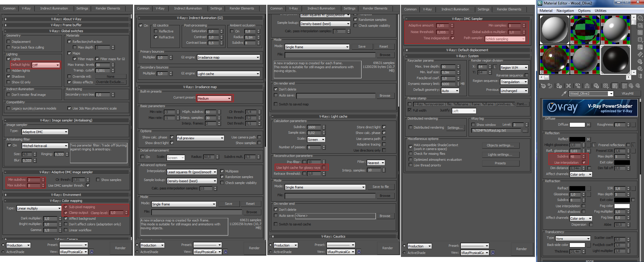Click the white Diffuse color swatch
Viewport: 644px width, 262px height.
(x=577, y=125)
